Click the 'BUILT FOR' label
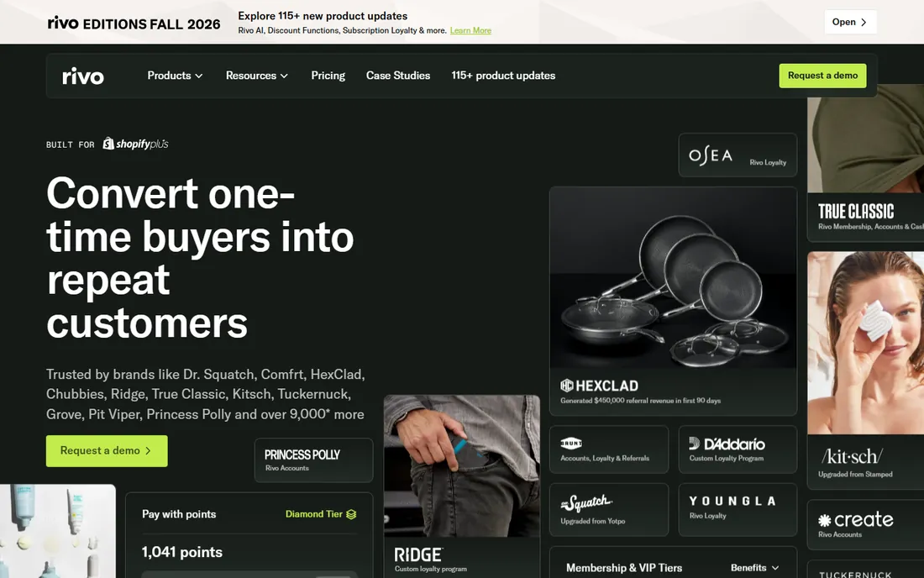Screen dimensions: 924x578 click(x=70, y=145)
